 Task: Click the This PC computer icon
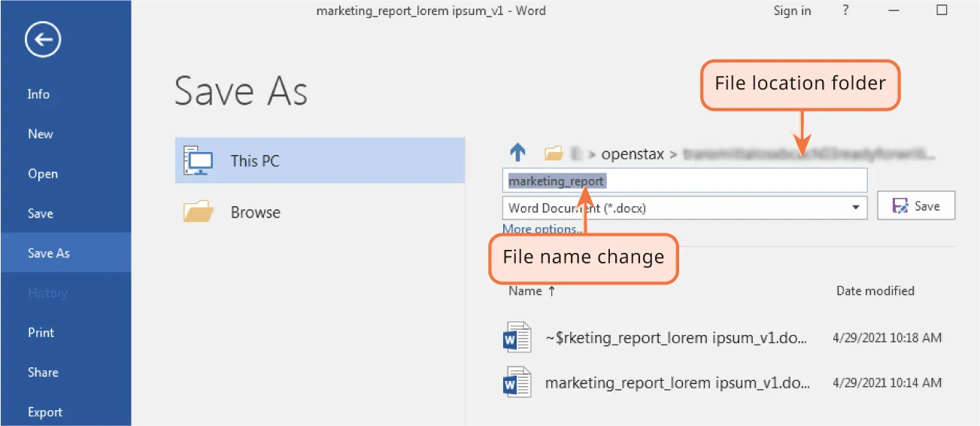click(198, 160)
